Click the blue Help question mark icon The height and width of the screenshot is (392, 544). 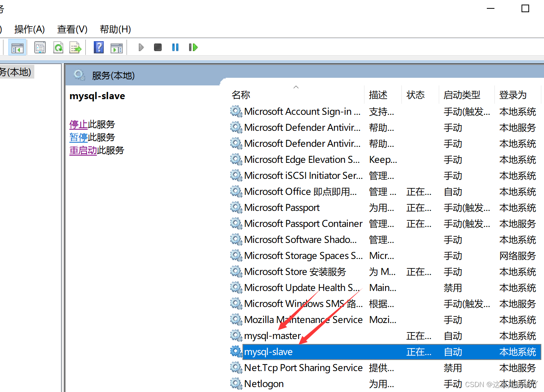click(99, 47)
